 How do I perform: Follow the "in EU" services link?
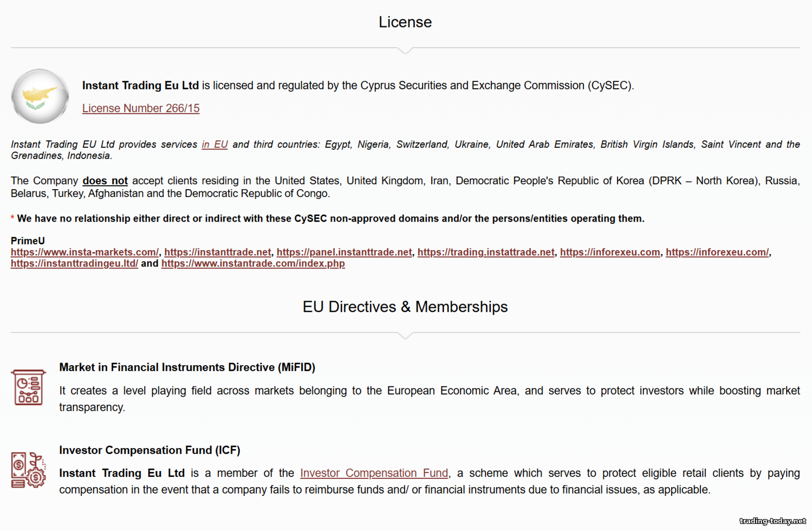pos(215,145)
